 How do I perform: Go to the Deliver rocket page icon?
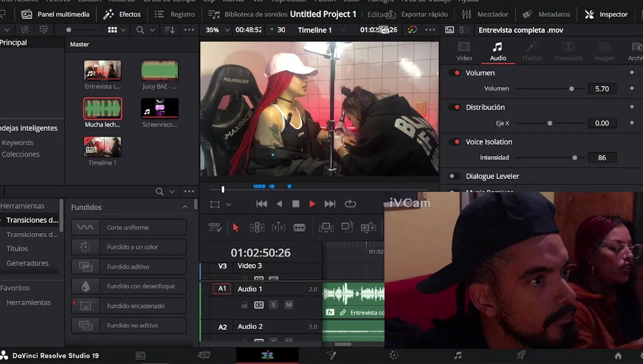click(x=521, y=355)
